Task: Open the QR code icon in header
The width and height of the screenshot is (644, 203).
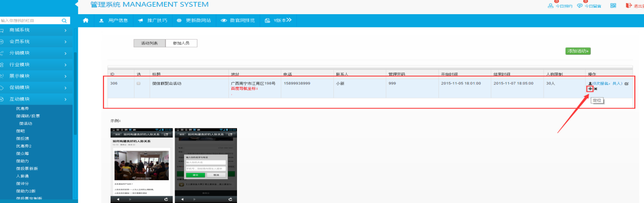Action: pyautogui.click(x=613, y=6)
